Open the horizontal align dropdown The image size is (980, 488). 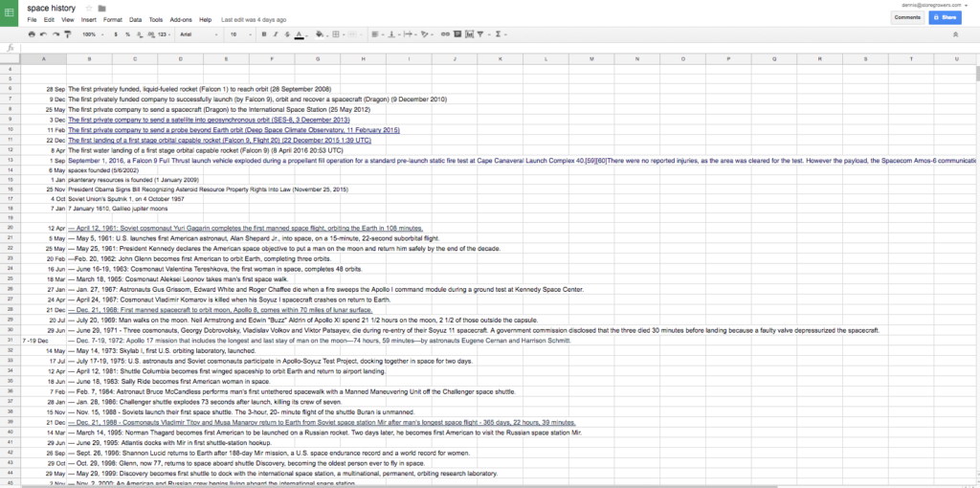point(377,34)
